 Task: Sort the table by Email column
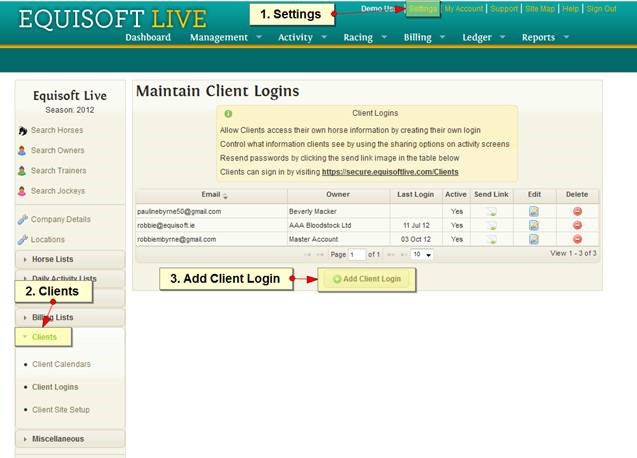click(x=211, y=195)
